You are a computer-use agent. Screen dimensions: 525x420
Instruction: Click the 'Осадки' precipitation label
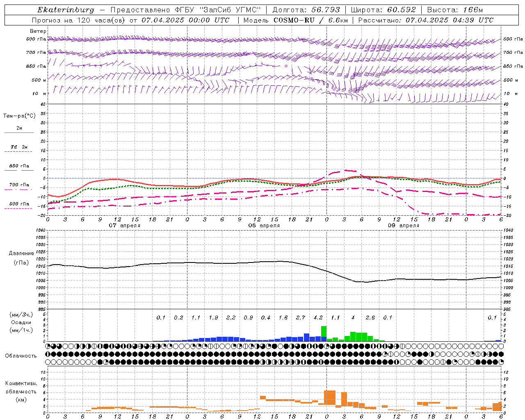21,322
